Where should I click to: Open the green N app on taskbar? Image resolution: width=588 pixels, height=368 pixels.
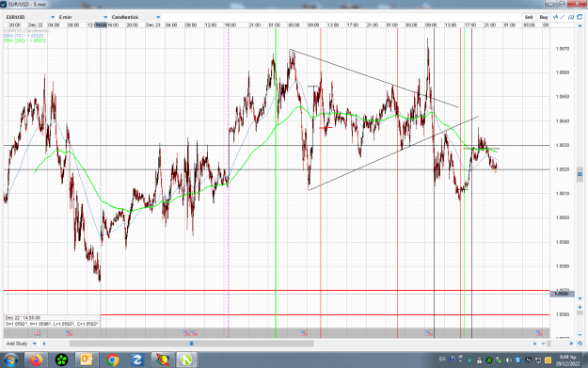[x=186, y=360]
